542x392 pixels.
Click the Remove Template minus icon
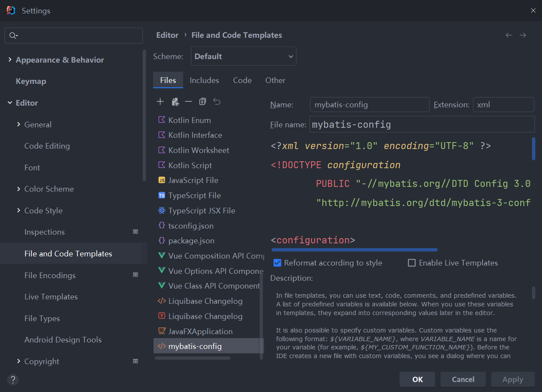[x=188, y=102]
